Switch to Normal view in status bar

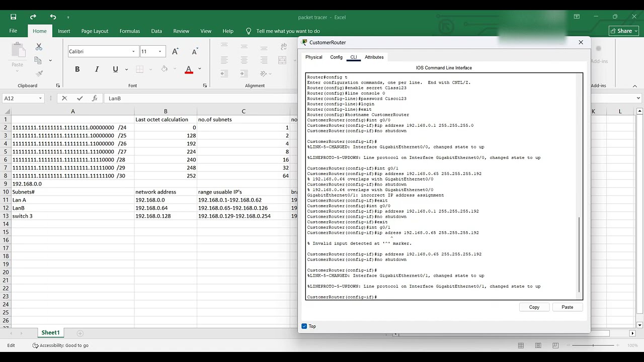pyautogui.click(x=521, y=345)
